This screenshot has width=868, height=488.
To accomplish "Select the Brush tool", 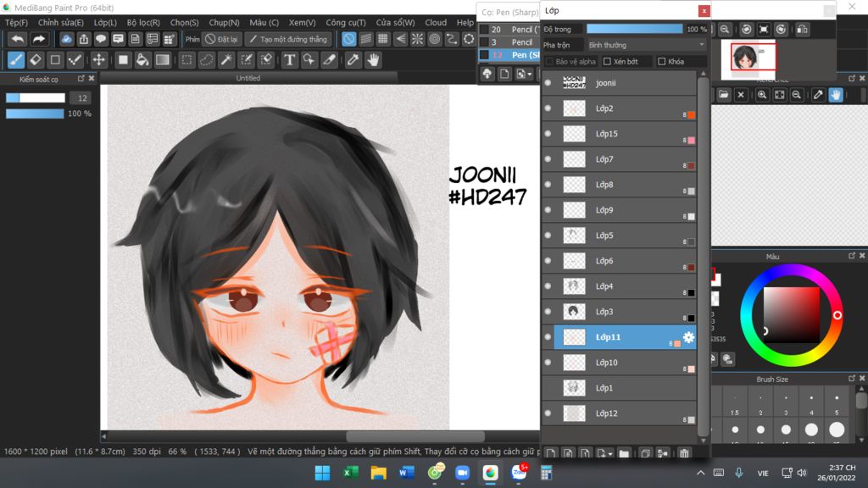I will [x=16, y=60].
